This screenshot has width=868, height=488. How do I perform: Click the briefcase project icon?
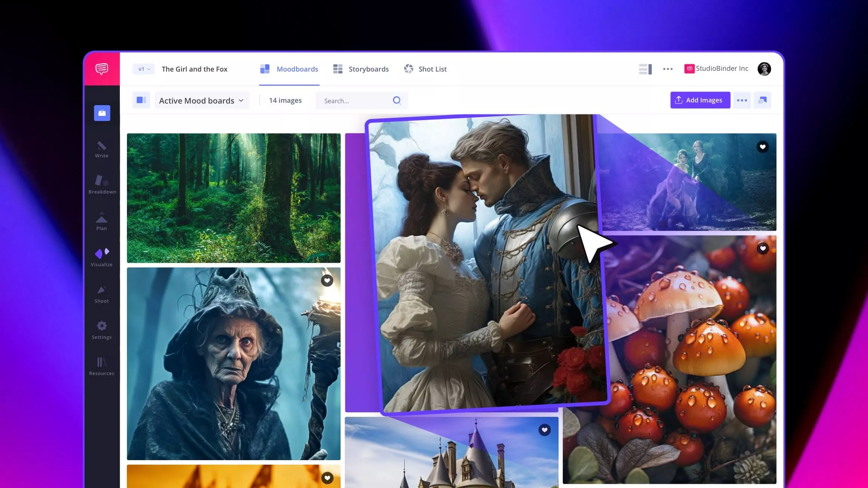102,113
